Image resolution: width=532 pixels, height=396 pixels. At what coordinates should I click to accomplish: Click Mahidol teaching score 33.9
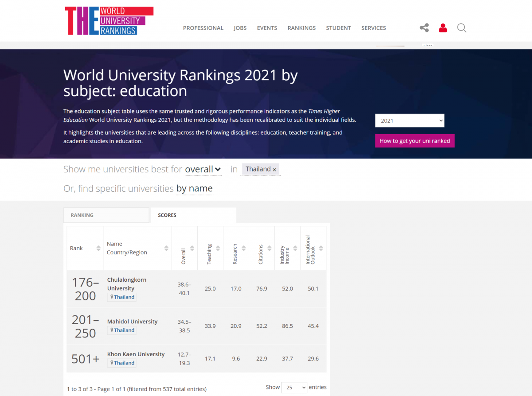click(210, 326)
